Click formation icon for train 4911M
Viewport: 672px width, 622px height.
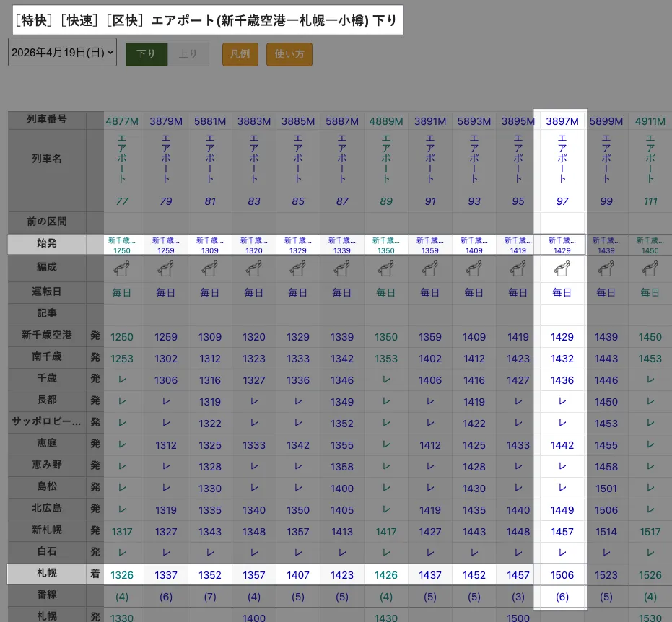click(650, 270)
